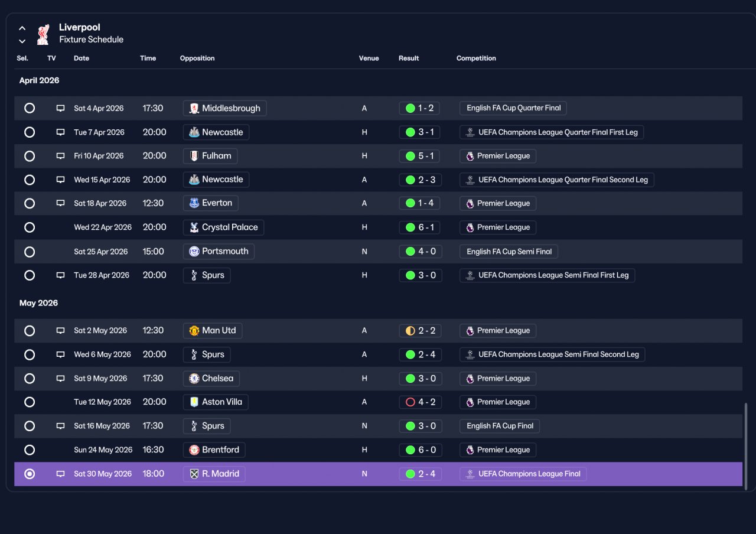Click the TV icon for Middlesbrough match
The width and height of the screenshot is (756, 534).
click(x=60, y=109)
